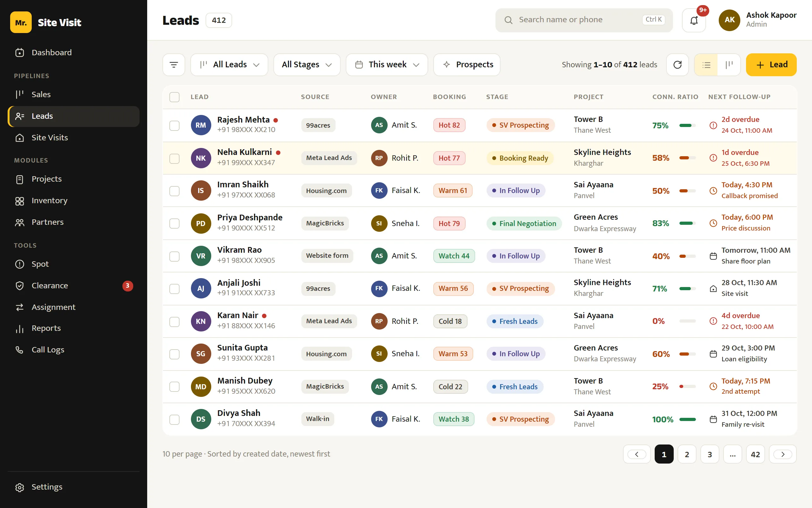Click the refresh leads icon

[x=677, y=64]
